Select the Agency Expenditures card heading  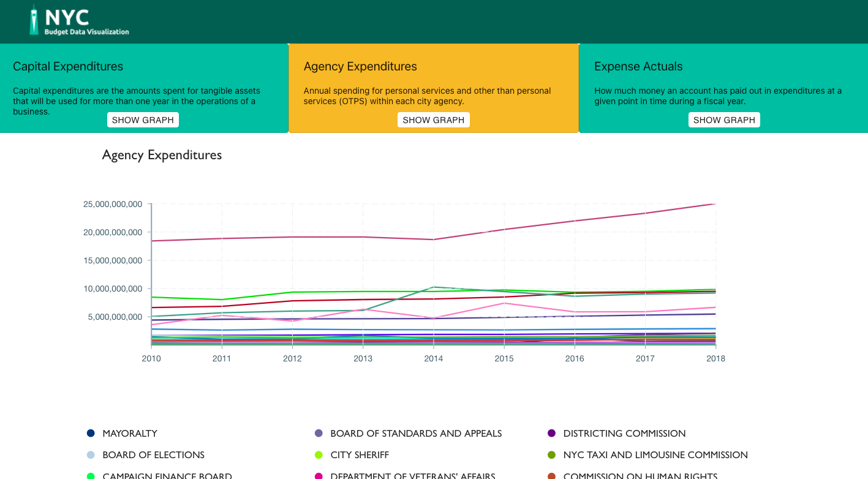tap(360, 67)
